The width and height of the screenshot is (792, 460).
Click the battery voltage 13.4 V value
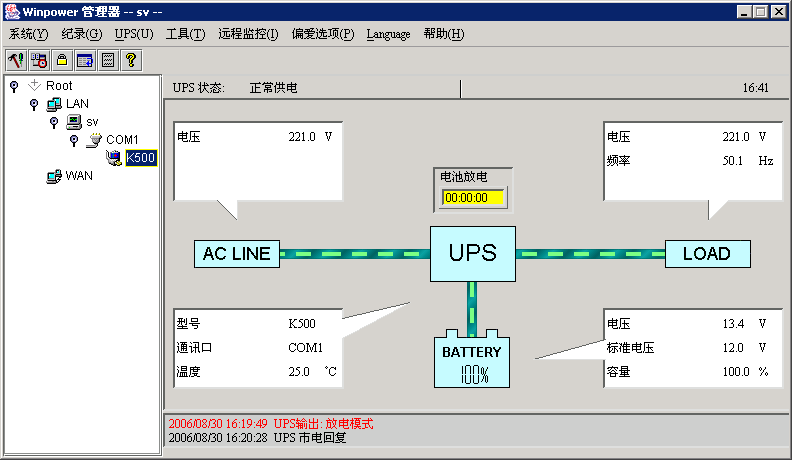[745, 324]
